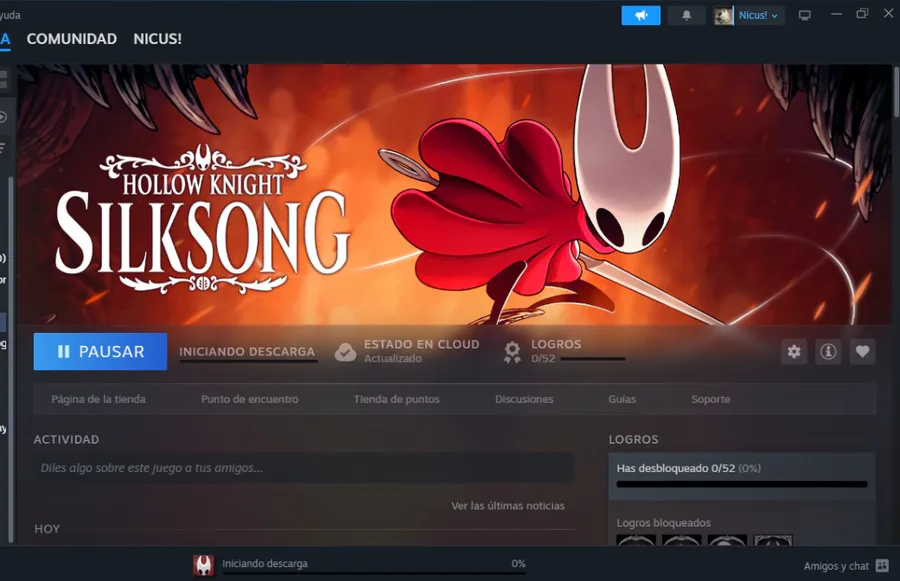900x581 pixels.
Task: Check the Estado en Cloud sync icon
Action: [346, 352]
